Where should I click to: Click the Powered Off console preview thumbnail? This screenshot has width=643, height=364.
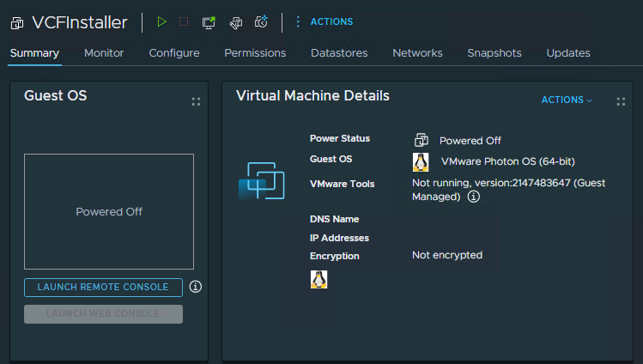tap(109, 211)
